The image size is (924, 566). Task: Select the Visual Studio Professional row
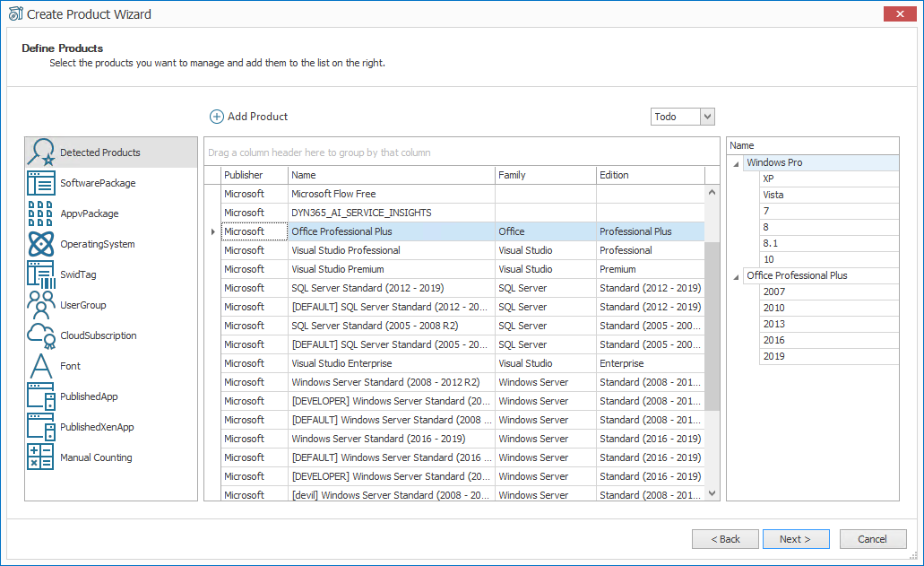tap(462, 250)
